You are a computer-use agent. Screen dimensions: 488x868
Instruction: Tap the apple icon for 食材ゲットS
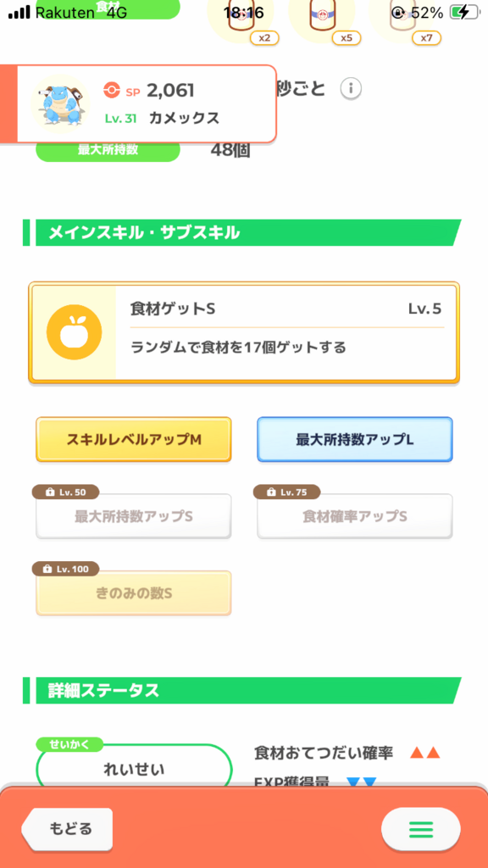click(75, 332)
